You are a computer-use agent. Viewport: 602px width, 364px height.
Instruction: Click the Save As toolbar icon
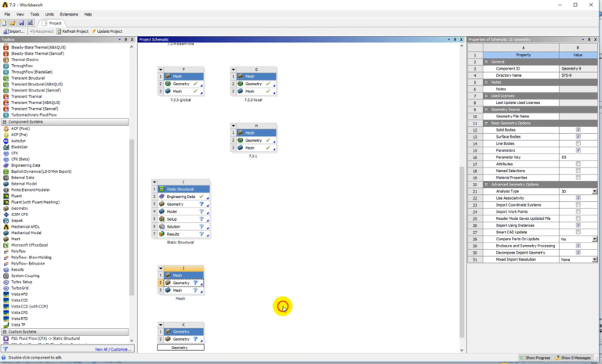click(x=30, y=23)
